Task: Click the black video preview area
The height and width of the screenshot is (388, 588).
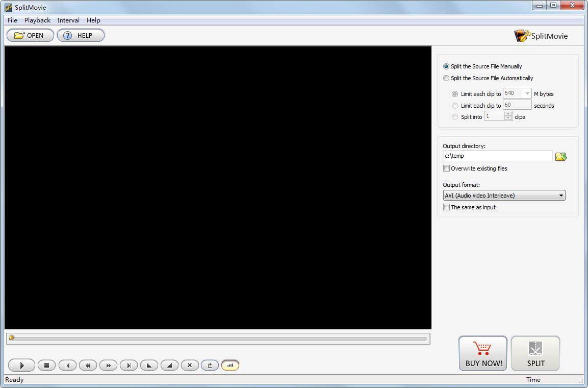Action: 218,188
